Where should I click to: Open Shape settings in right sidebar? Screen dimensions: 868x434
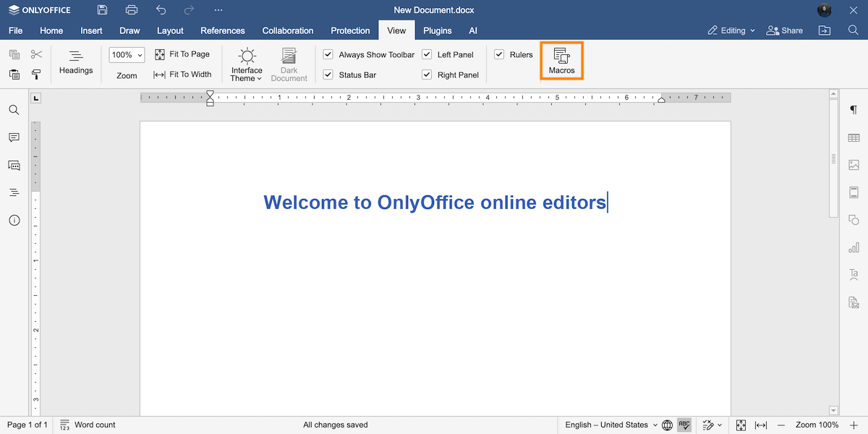854,220
